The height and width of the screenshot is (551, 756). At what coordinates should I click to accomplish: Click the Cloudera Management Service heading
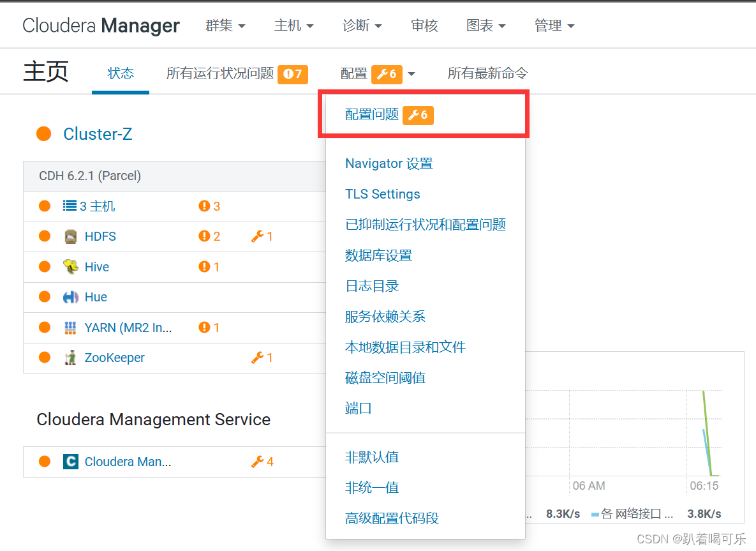153,419
